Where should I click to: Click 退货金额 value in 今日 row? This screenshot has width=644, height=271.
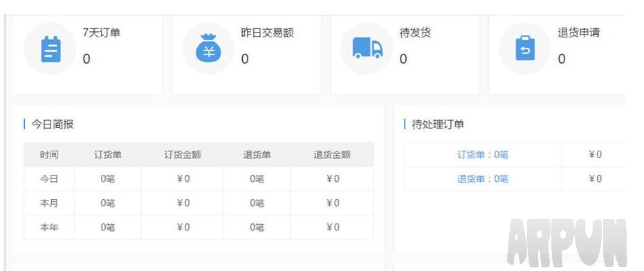(x=333, y=179)
